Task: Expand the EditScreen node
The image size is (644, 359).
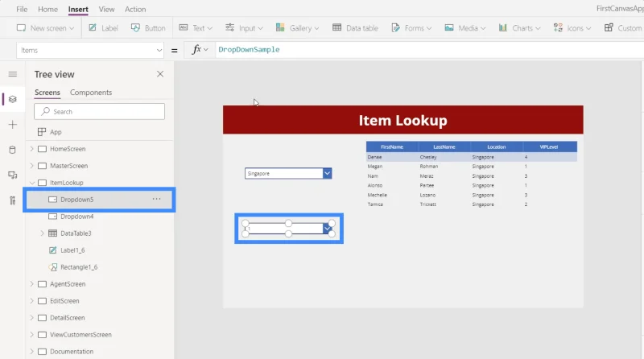Action: [x=32, y=301]
